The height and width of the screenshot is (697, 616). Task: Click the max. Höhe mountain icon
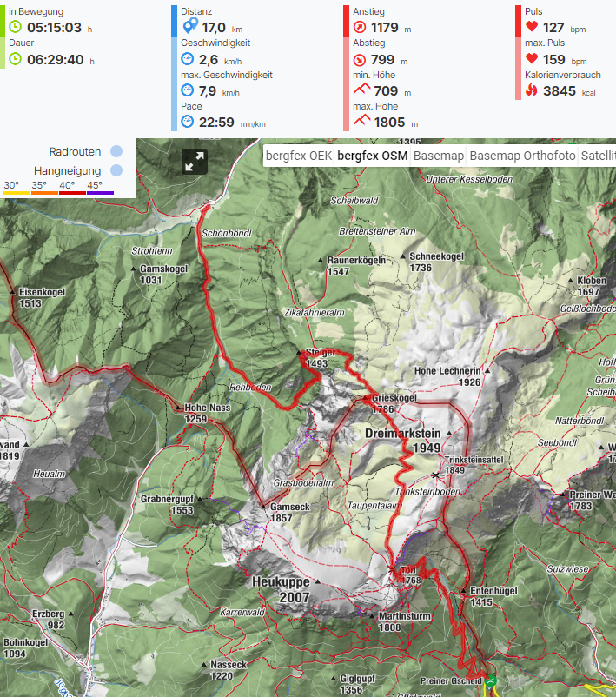coord(361,120)
